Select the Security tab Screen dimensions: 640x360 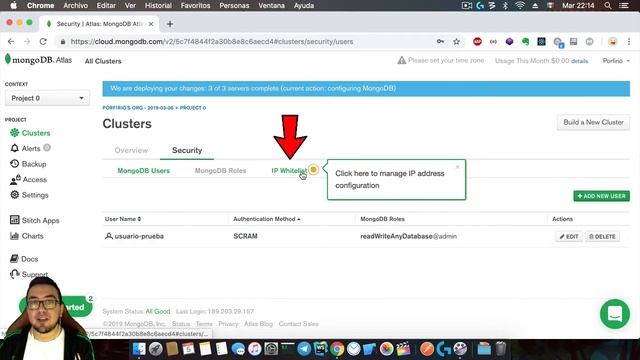pos(187,151)
